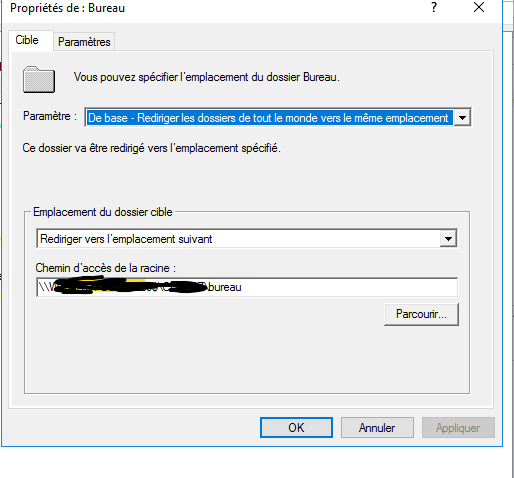Click the 'Ce dossier va être redirigé' message
Screen dimensions: 514x478
click(152, 148)
